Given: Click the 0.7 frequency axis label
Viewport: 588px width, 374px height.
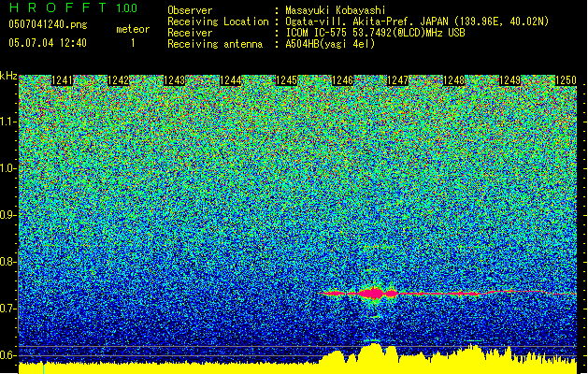Looking at the screenshot, I should [8, 309].
